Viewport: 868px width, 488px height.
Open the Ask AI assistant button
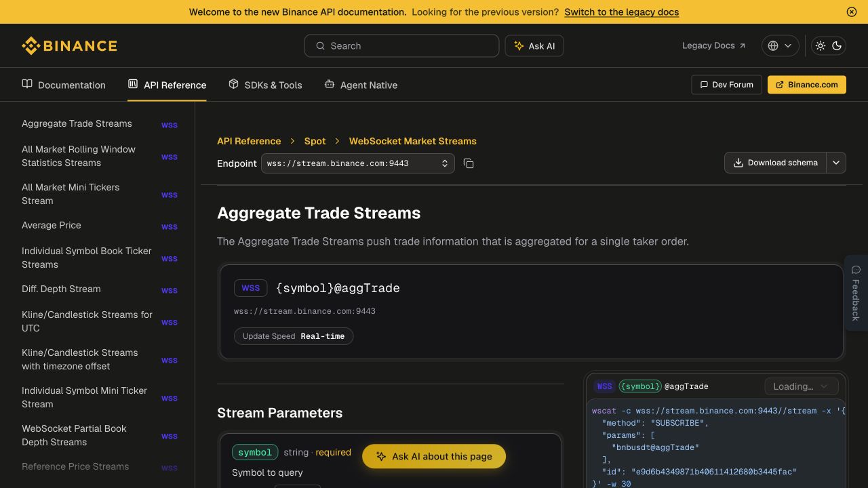click(x=534, y=46)
